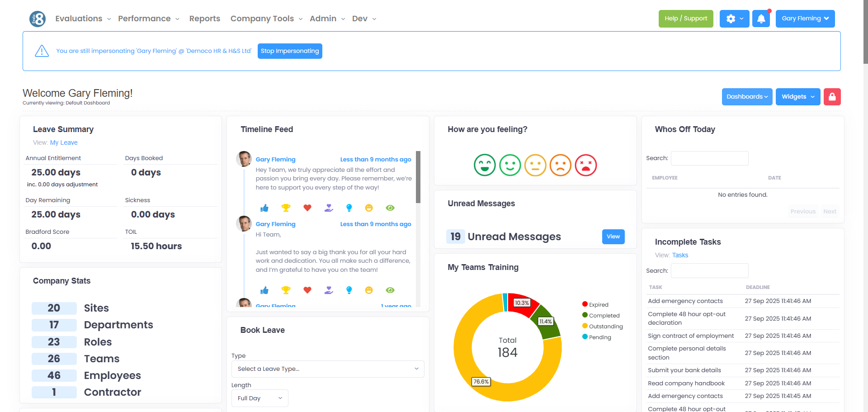
Task: Expand the Performance menu
Action: pyautogui.click(x=149, y=19)
